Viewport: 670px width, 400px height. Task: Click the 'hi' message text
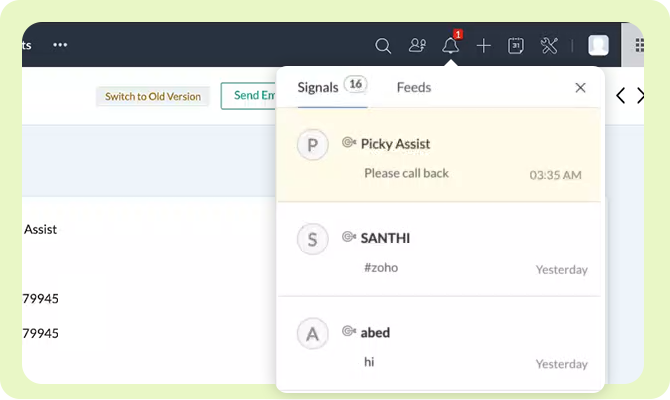coord(369,362)
